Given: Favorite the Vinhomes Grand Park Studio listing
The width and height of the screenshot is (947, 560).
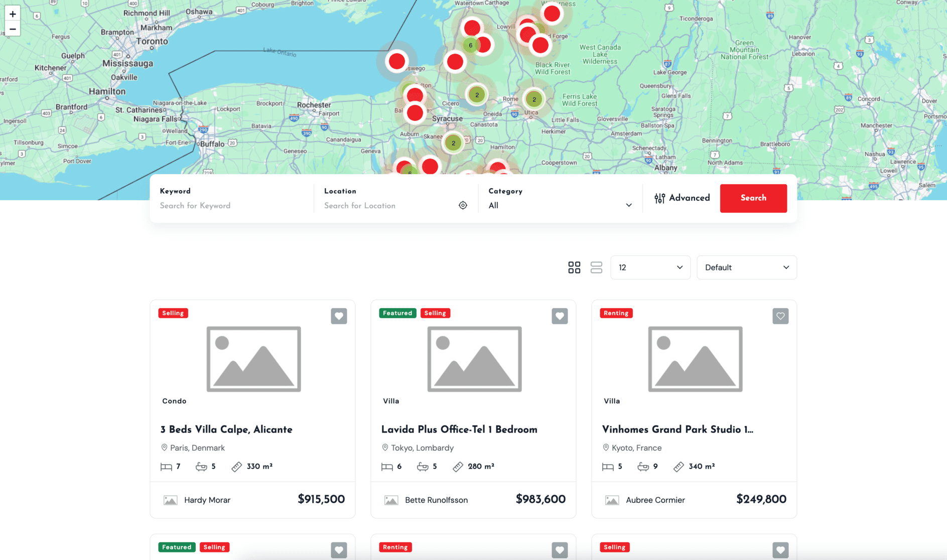Looking at the screenshot, I should pos(780,316).
